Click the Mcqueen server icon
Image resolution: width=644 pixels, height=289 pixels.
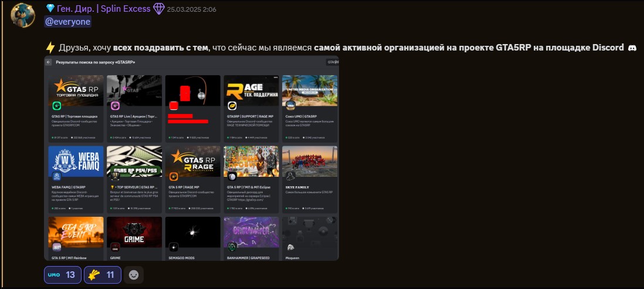[x=291, y=247]
